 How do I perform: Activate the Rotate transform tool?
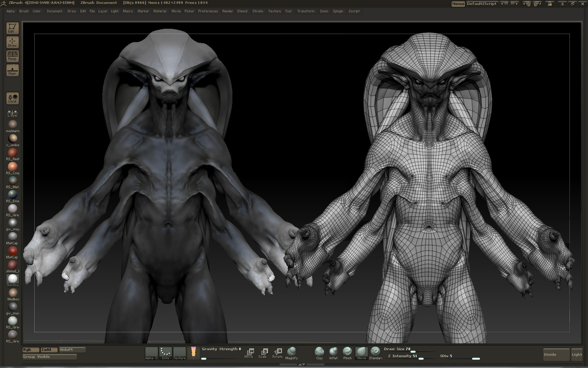278,353
